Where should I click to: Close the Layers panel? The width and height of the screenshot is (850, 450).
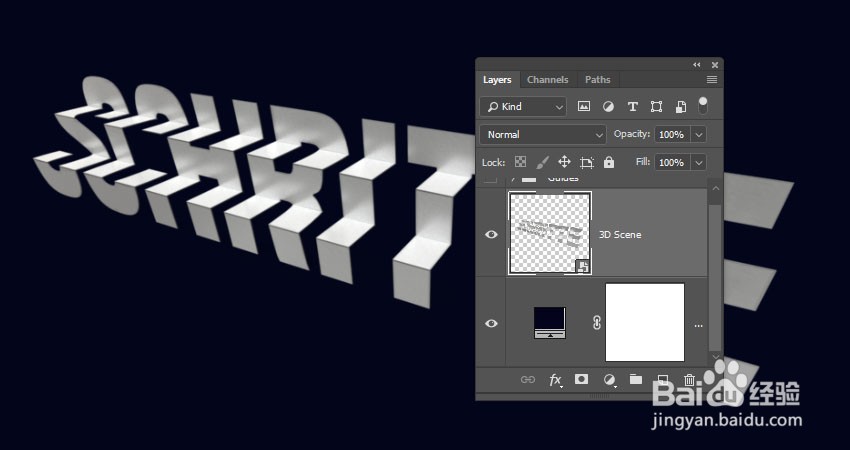click(x=714, y=65)
